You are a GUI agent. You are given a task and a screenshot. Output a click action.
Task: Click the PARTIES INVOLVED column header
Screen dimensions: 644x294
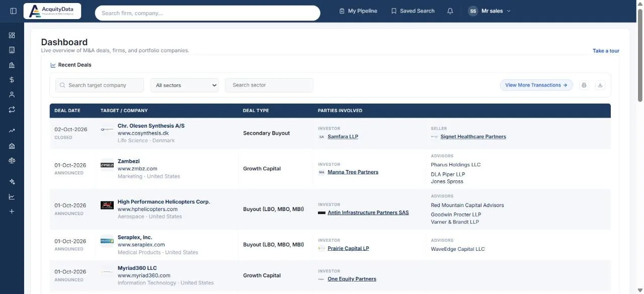coord(340,111)
